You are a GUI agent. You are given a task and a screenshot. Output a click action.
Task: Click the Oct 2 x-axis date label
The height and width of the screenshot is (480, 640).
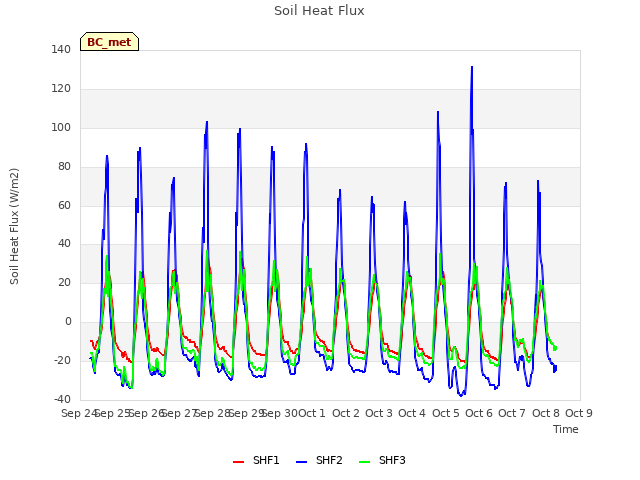[346, 413]
